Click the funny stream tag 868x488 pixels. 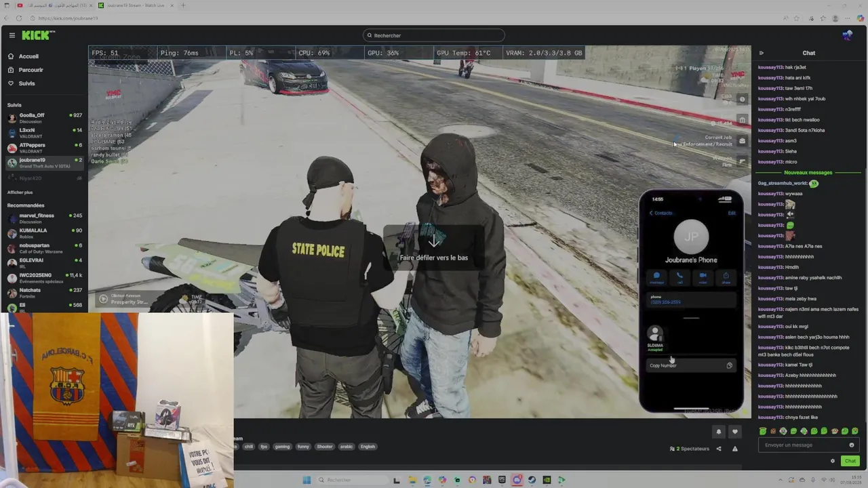pyautogui.click(x=303, y=447)
